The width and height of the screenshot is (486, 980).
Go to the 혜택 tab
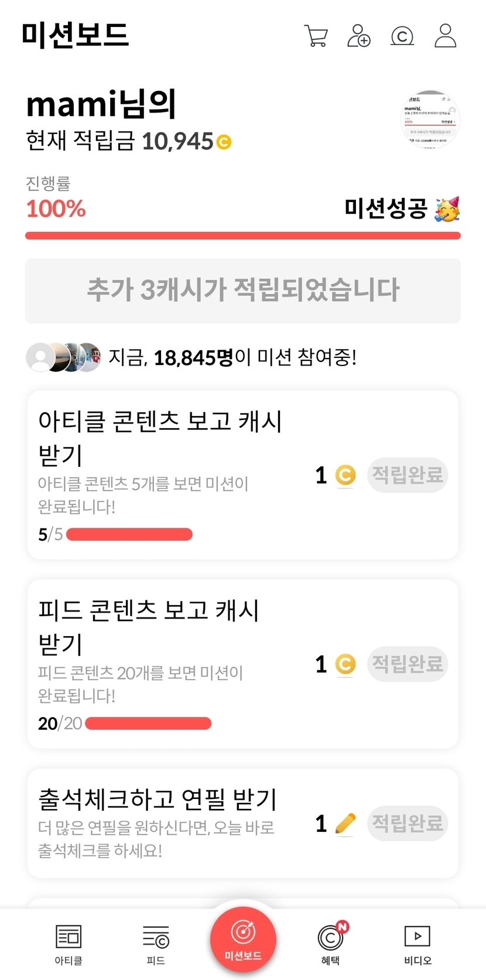(331, 944)
